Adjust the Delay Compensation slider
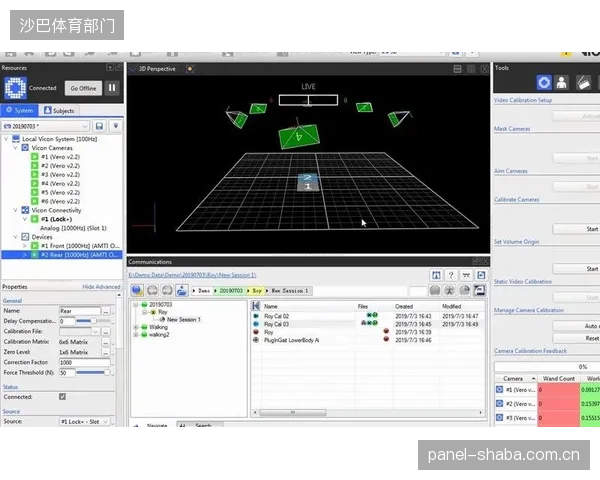This screenshot has width=600, height=480. 93,321
